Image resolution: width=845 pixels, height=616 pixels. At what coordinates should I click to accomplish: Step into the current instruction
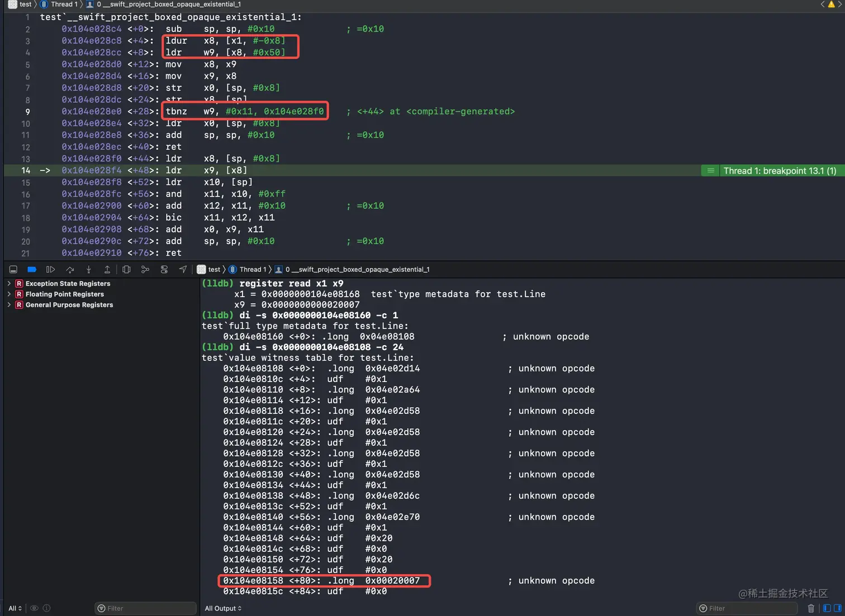pyautogui.click(x=88, y=270)
